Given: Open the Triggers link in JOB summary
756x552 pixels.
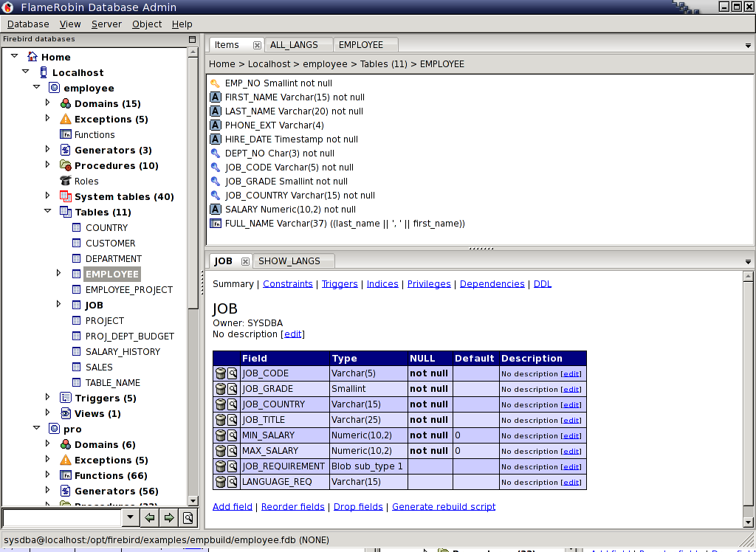Looking at the screenshot, I should tap(340, 284).
